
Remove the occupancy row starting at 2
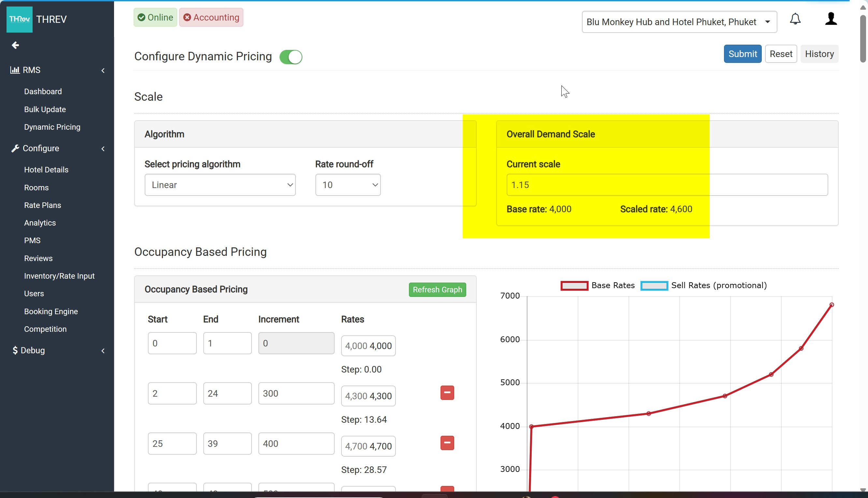(447, 393)
